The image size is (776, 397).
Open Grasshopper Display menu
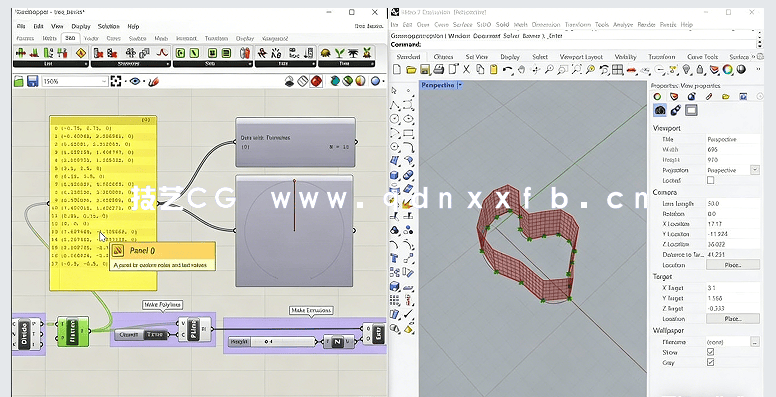point(81,26)
